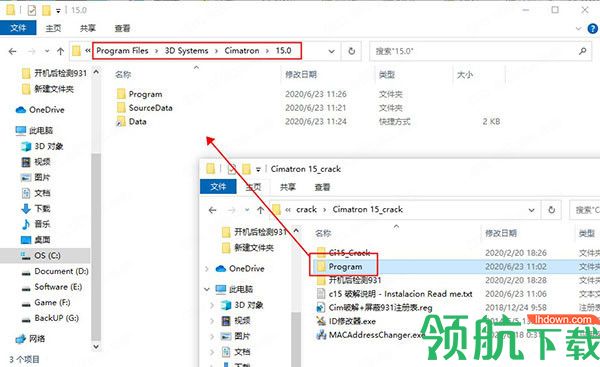
Task: Click the magnifier search icon in the 15.0 window
Action: 582,51
